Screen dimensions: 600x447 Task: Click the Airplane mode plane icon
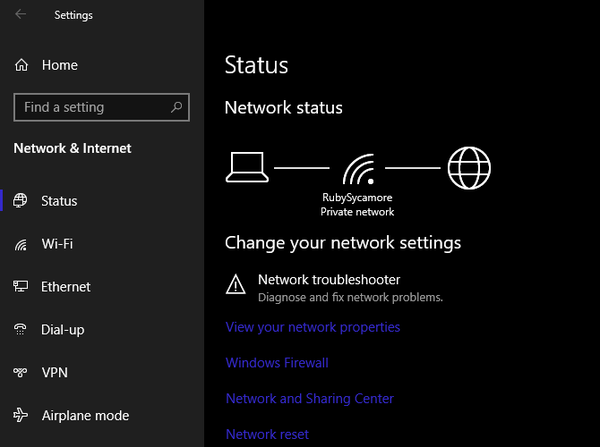coord(21,416)
